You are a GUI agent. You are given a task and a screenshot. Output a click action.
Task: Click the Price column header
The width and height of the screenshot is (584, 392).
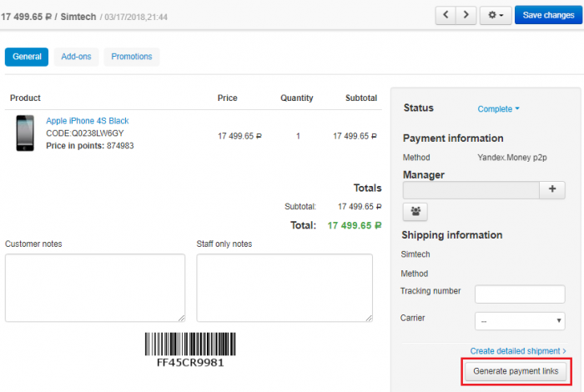pyautogui.click(x=228, y=98)
